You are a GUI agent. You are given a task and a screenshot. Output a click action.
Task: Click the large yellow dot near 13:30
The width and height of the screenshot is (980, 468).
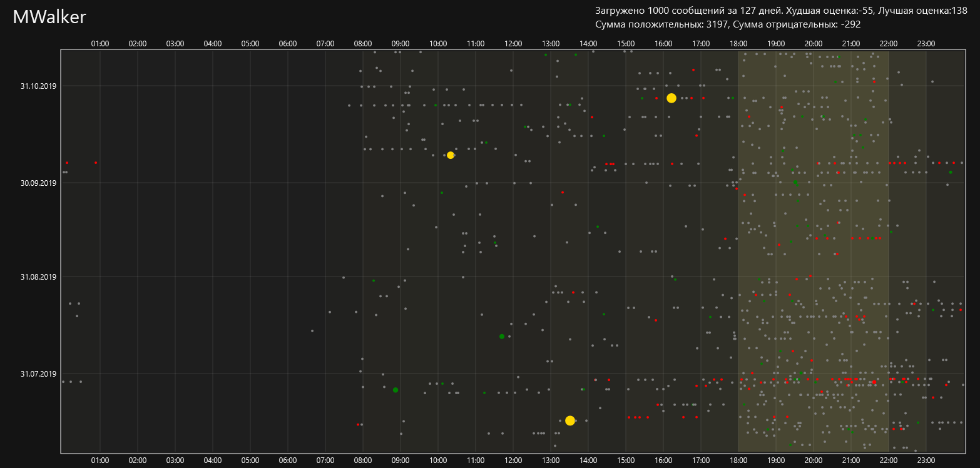(570, 420)
